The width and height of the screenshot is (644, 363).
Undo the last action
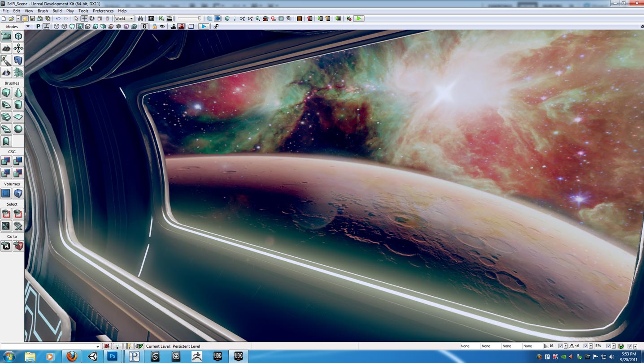[58, 18]
